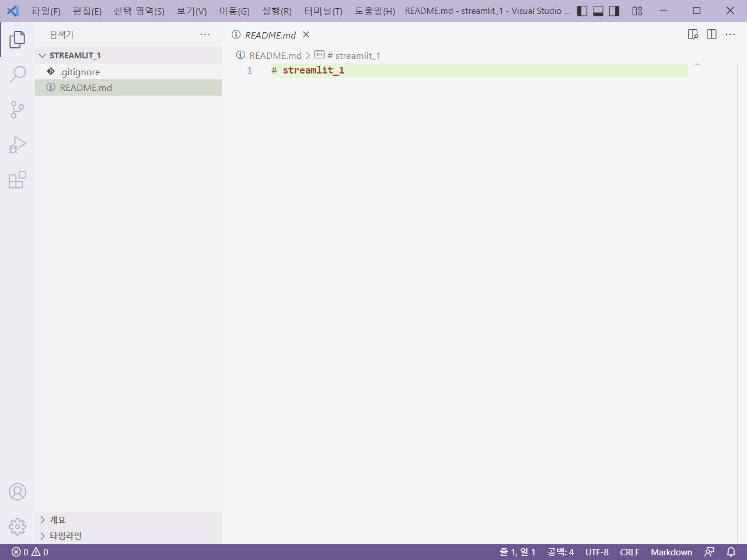Close the README.md editor tab
The image size is (747, 560).
pos(306,34)
